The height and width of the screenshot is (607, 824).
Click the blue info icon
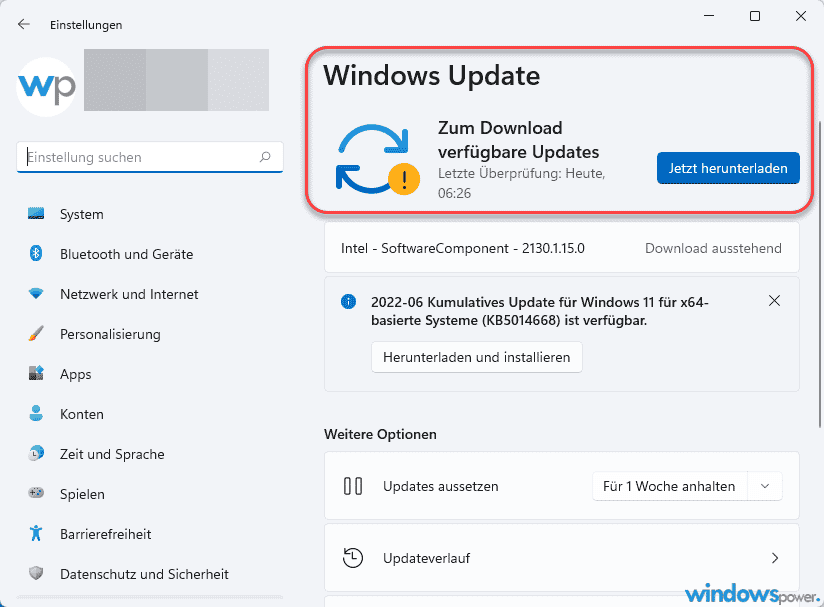348,302
